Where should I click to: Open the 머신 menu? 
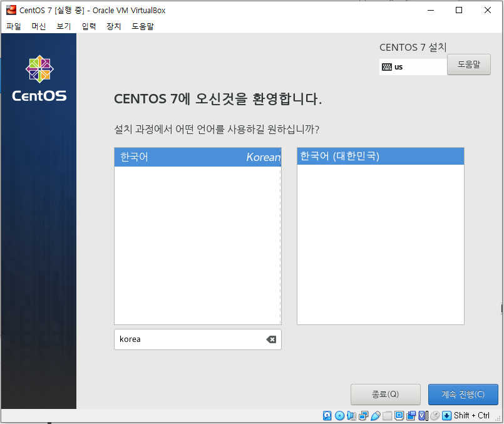point(39,26)
